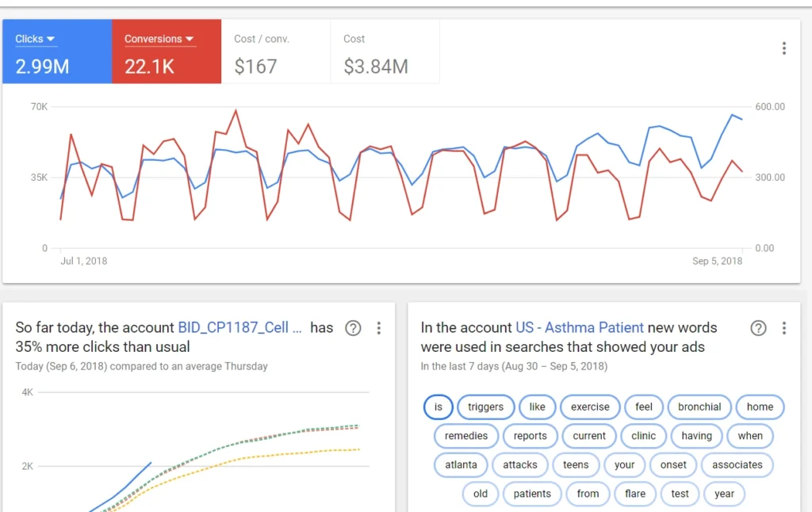Select the 'feel' word chip
The width and height of the screenshot is (812, 512).
click(644, 407)
